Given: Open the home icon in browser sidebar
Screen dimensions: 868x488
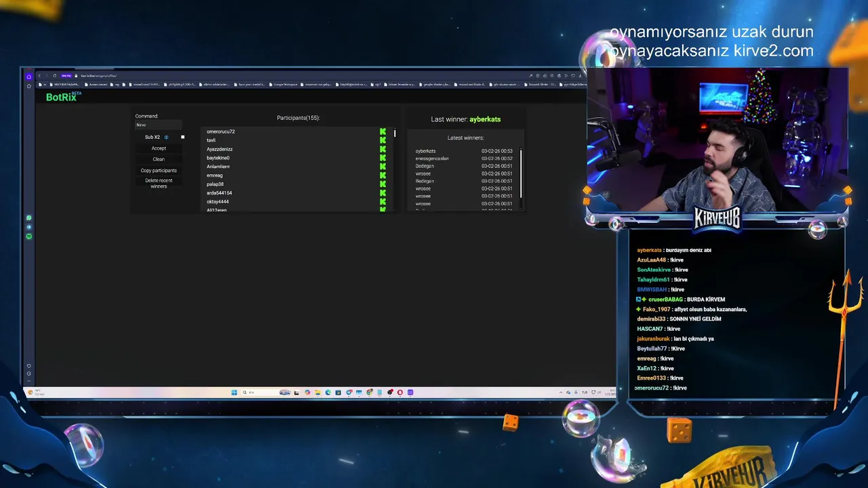Looking at the screenshot, I should coord(28,77).
